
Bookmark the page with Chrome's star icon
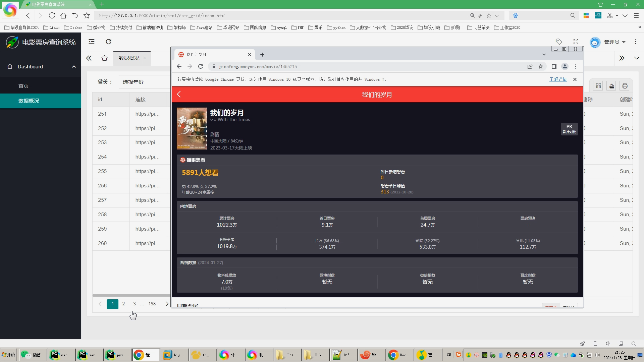tap(541, 67)
